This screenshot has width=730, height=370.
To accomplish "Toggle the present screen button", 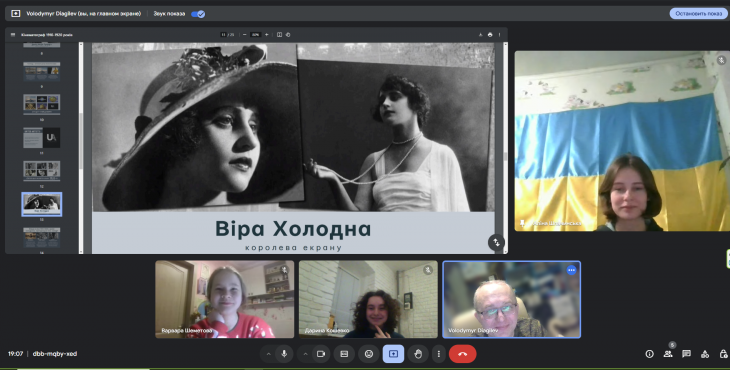I will pyautogui.click(x=393, y=354).
